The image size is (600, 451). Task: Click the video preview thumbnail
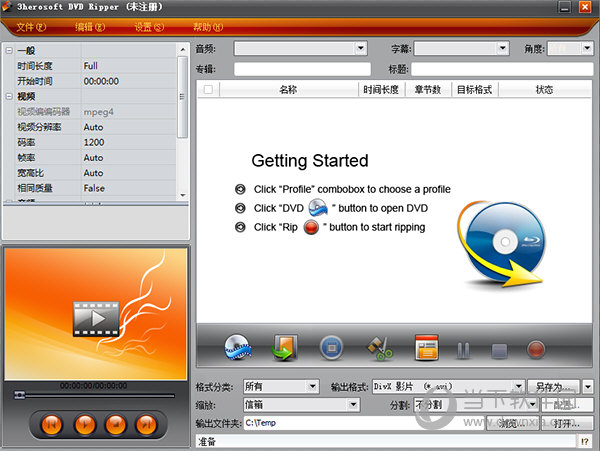(96, 314)
